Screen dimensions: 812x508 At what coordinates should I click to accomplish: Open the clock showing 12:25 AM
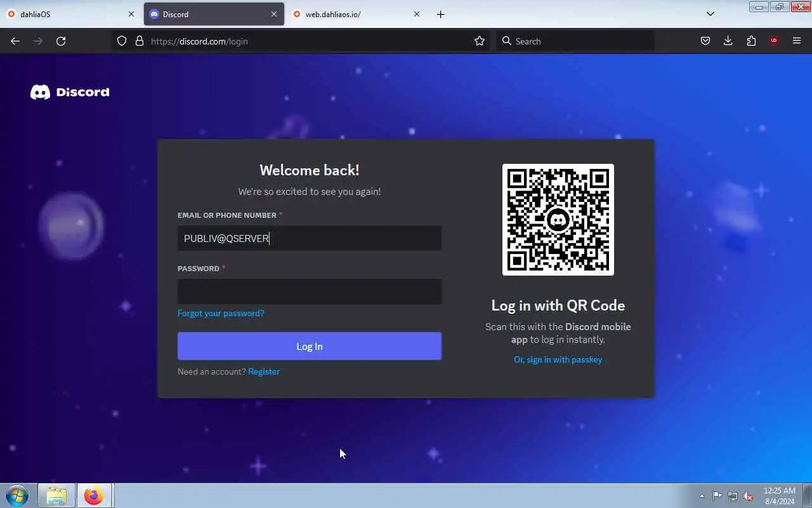click(780, 496)
